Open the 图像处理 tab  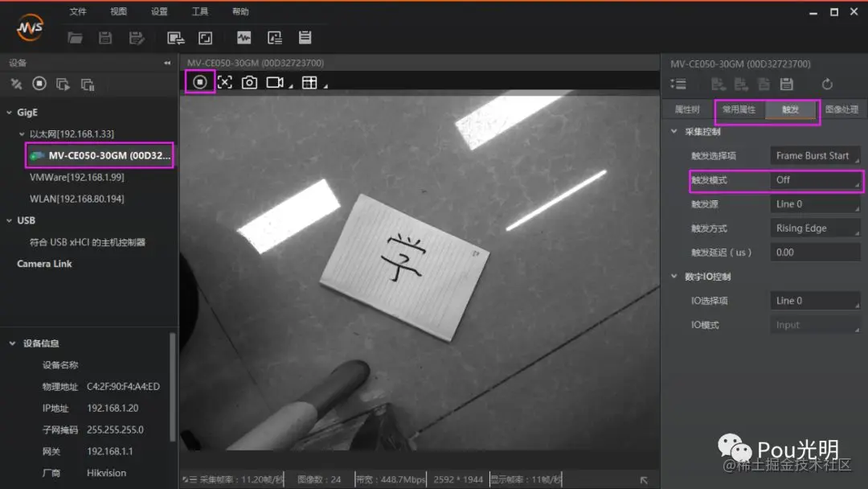click(841, 109)
